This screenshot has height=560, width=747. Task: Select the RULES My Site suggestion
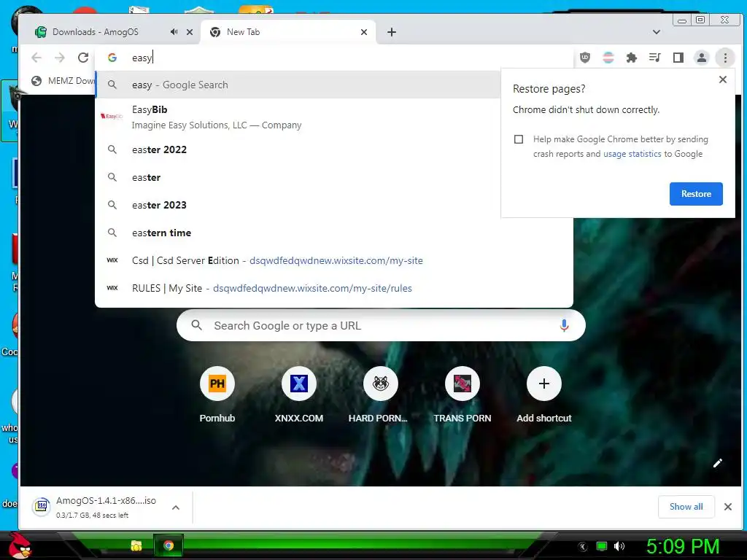click(x=334, y=288)
